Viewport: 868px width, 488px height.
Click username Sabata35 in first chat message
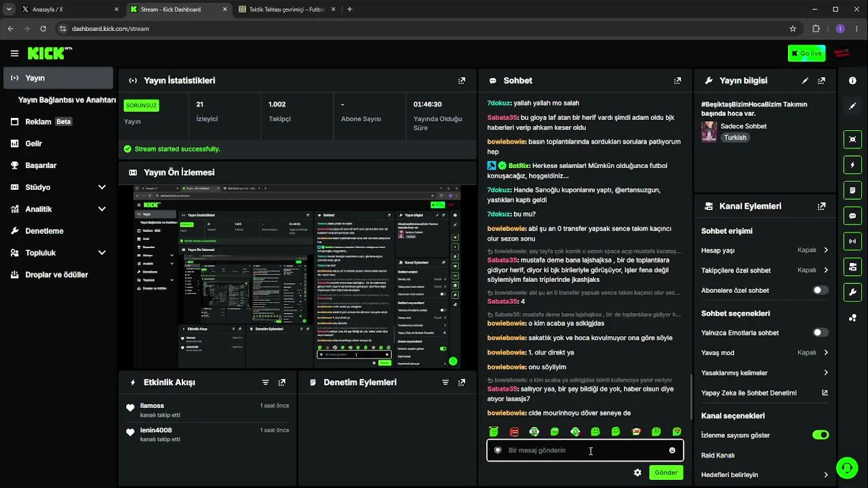[502, 117]
